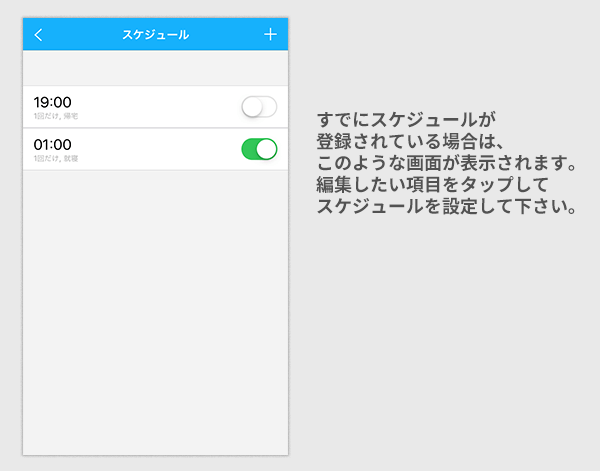Image resolution: width=600 pixels, height=471 pixels.
Task: Open the 19:00 schedule time for editing
Action: [x=52, y=102]
